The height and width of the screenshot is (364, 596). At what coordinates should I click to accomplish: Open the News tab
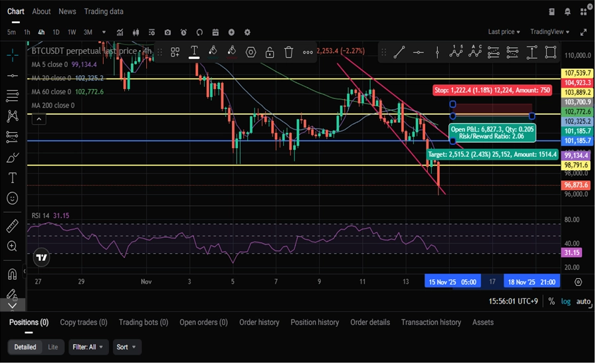pyautogui.click(x=67, y=11)
